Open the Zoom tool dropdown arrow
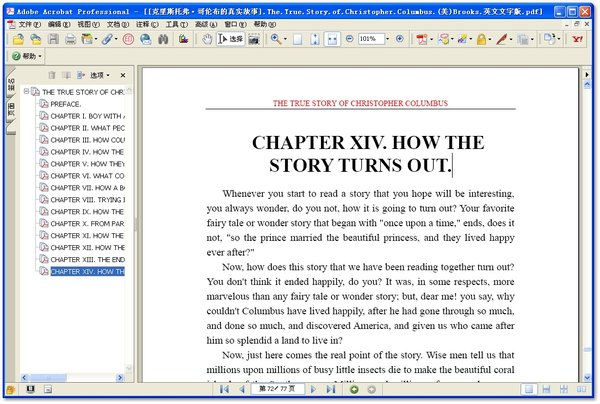Screen dimensions: 600x404 click(285, 39)
